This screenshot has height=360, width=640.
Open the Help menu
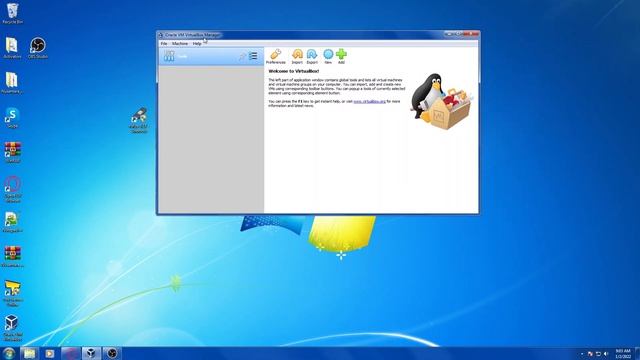point(197,43)
